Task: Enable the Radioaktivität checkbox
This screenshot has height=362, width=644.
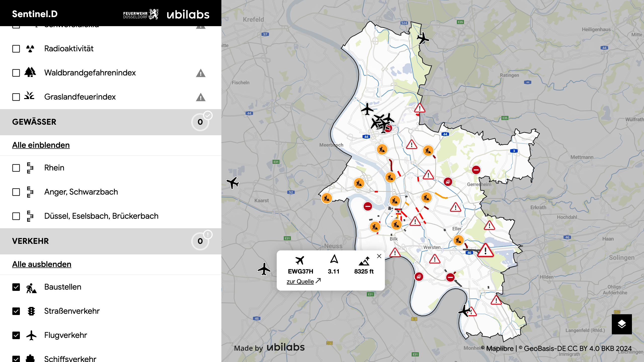Action: pyautogui.click(x=16, y=49)
